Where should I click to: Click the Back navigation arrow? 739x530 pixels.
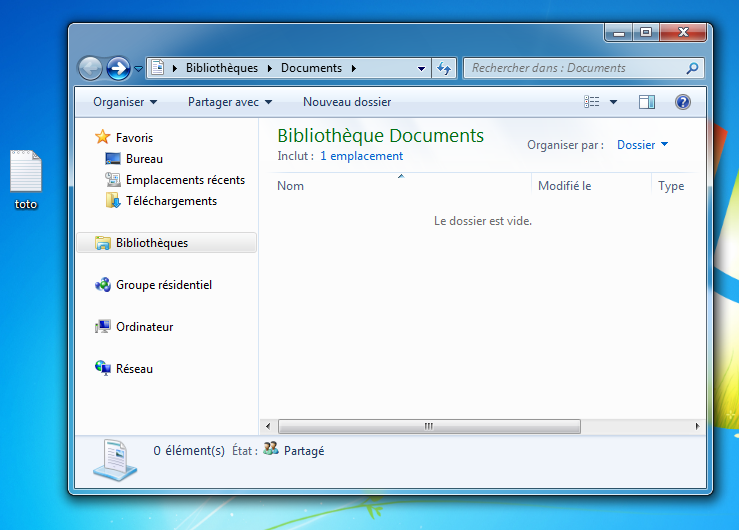coord(90,69)
